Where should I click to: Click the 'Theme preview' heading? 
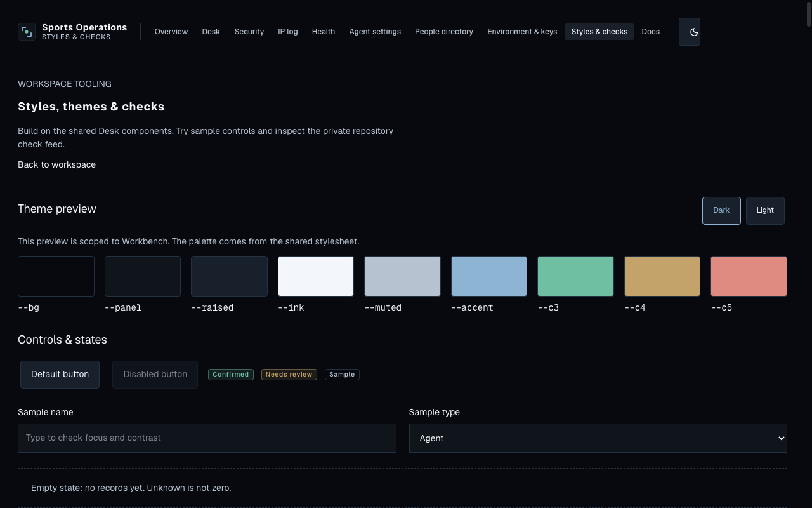click(x=57, y=209)
